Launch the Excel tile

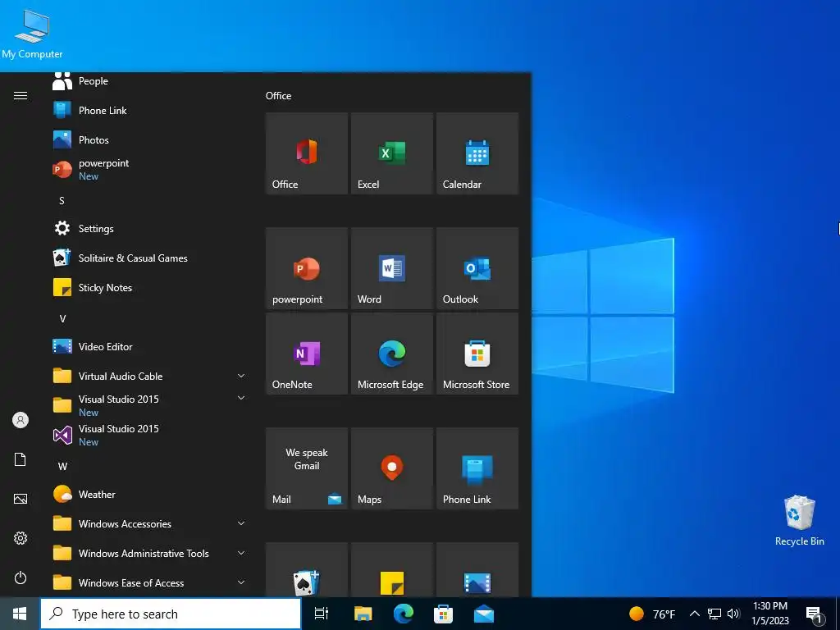391,153
